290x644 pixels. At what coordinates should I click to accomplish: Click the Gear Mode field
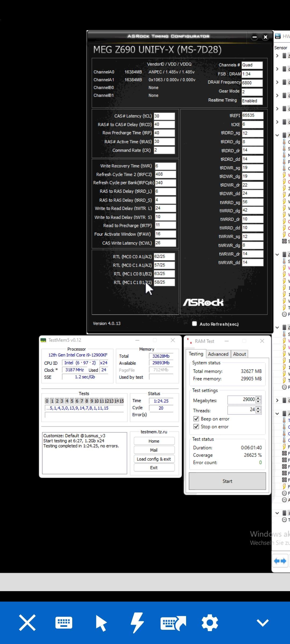click(x=252, y=92)
